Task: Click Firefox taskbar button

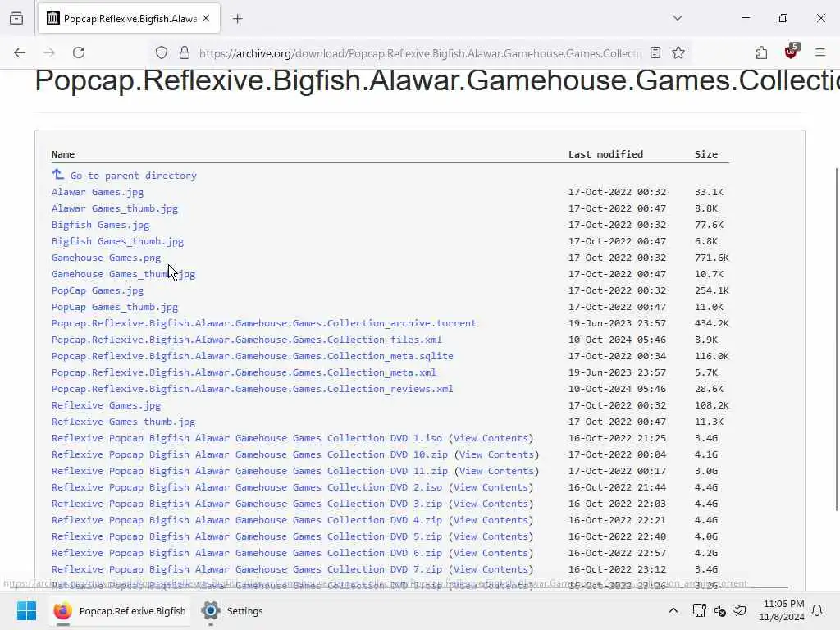Action: pyautogui.click(x=121, y=610)
